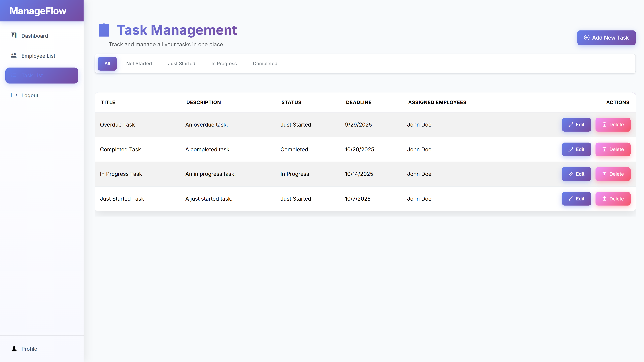644x362 pixels.
Task: Click the pencil icon on Just Started Task row
Action: tap(571, 199)
